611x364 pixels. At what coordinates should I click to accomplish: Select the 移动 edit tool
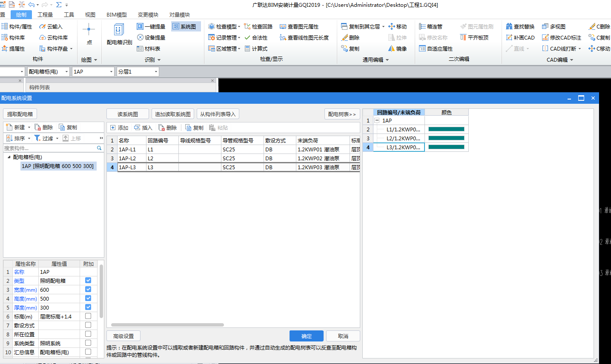(398, 26)
